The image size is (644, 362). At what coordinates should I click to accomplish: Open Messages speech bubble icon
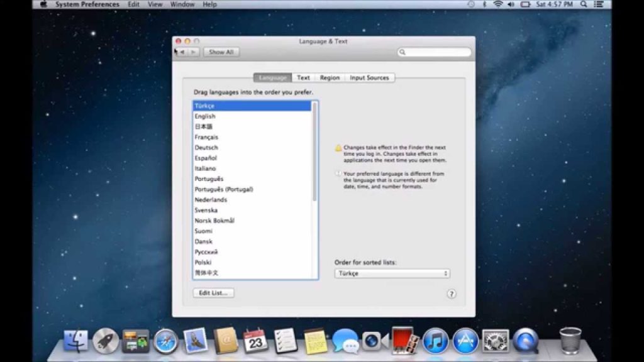[x=345, y=341]
